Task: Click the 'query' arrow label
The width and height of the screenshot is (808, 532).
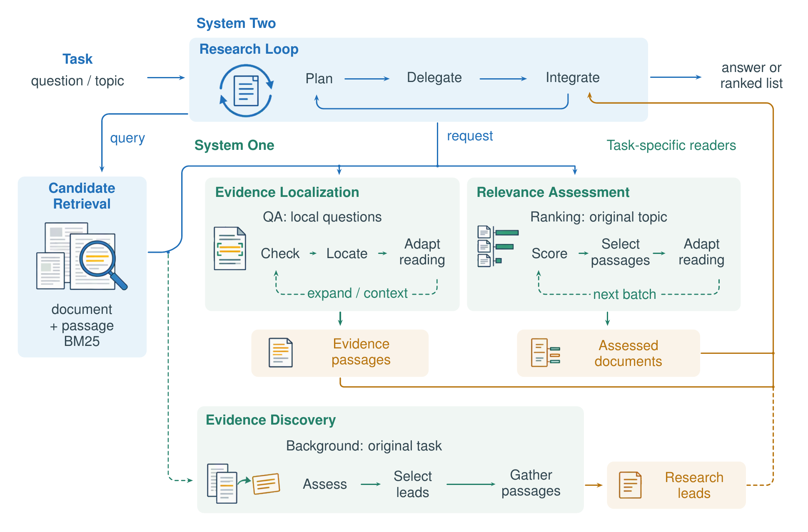Action: pyautogui.click(x=127, y=138)
